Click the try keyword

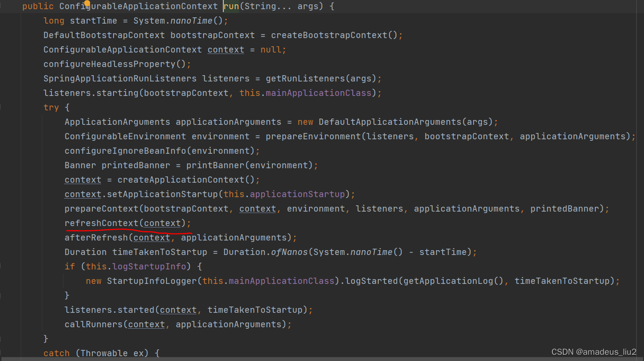coord(51,107)
